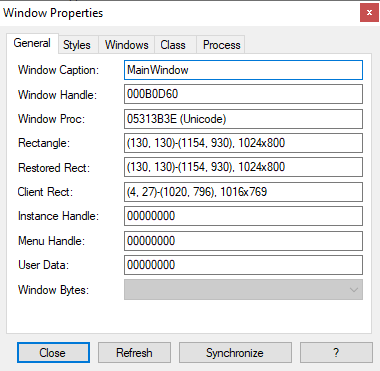Click the 'Window Handle:' label

click(x=57, y=95)
